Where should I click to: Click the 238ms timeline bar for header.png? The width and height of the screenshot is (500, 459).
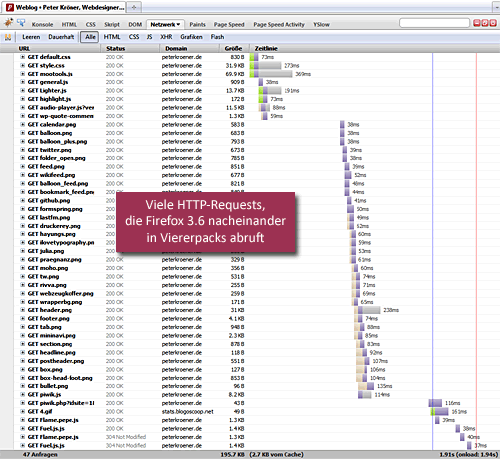pos(368,310)
